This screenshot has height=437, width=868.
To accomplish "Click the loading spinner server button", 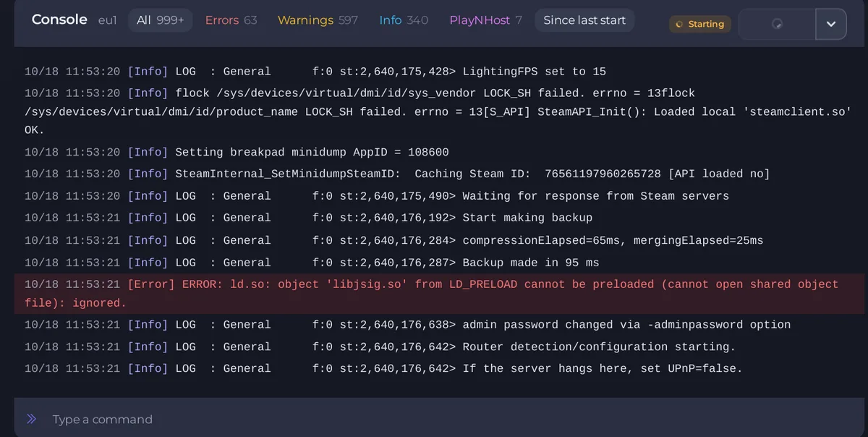I will (777, 24).
